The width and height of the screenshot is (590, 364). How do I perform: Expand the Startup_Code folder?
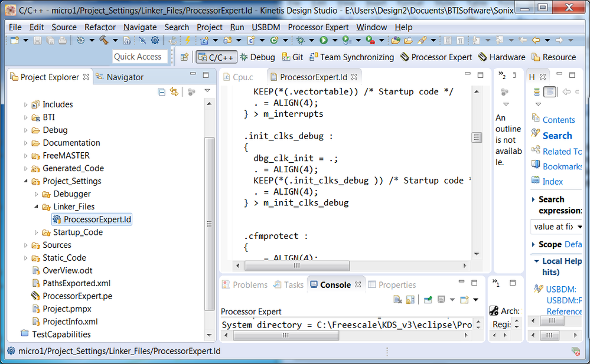pyautogui.click(x=36, y=232)
